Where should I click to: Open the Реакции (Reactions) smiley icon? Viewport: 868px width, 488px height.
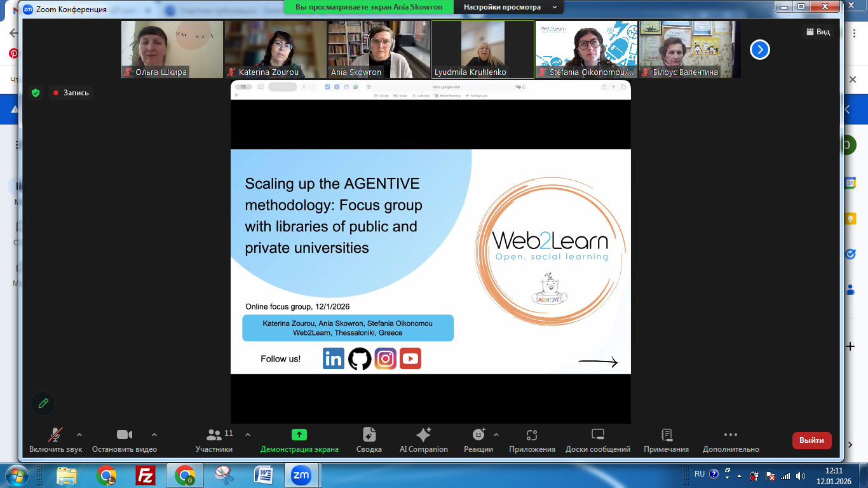[x=478, y=435]
